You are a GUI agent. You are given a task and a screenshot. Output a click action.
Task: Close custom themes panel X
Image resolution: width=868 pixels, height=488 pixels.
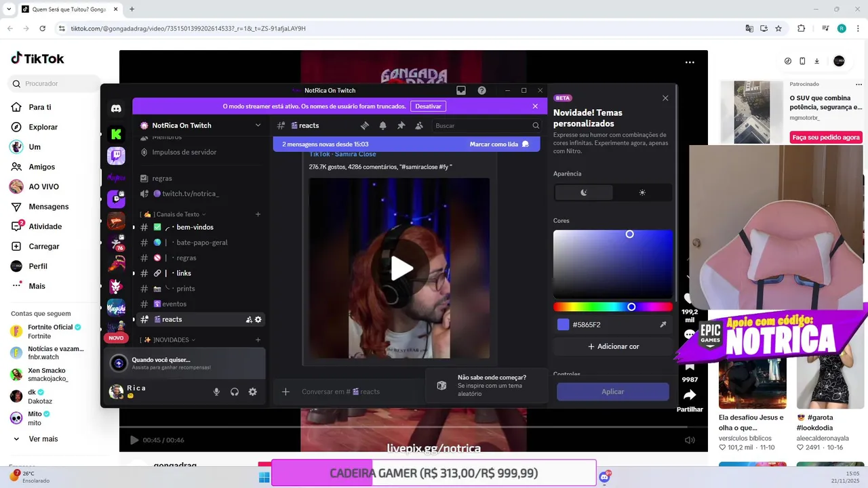pos(665,98)
